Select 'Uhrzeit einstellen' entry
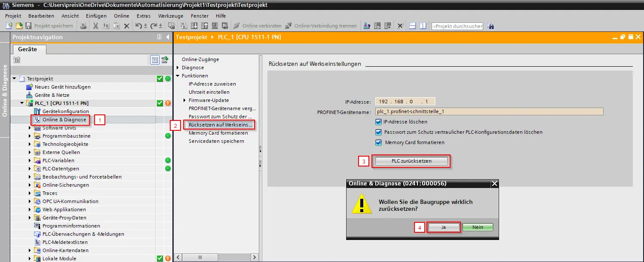Screen dimensions: 644x262 click(x=209, y=92)
